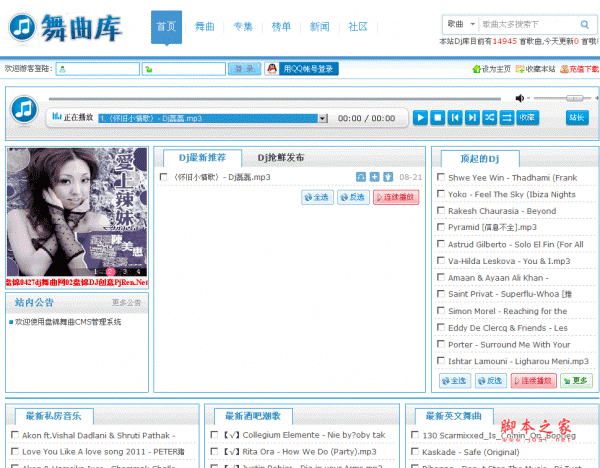Click the search magnifier icon

click(x=584, y=24)
